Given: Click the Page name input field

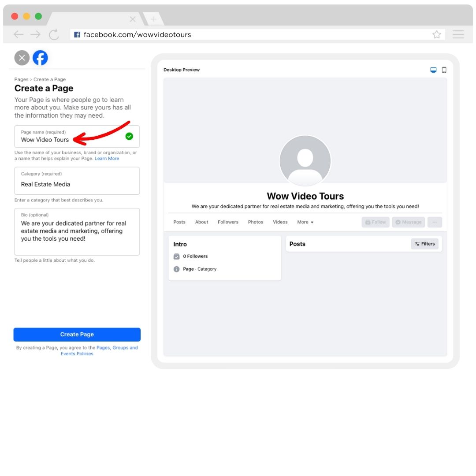Looking at the screenshot, I should (77, 137).
